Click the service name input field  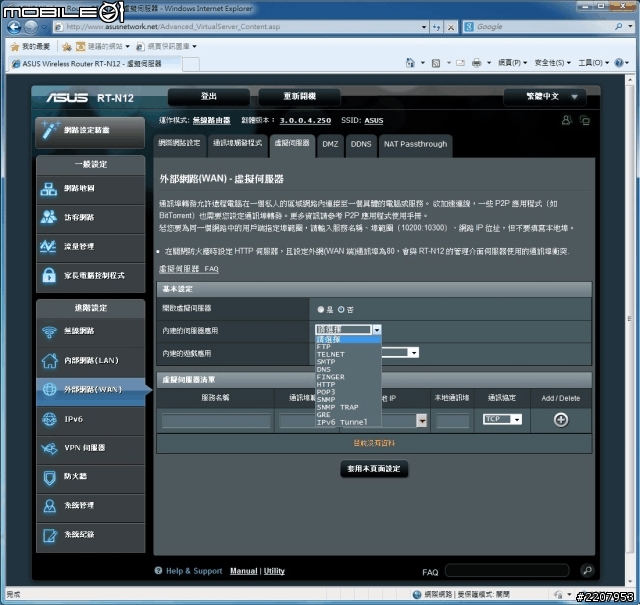[x=216, y=421]
